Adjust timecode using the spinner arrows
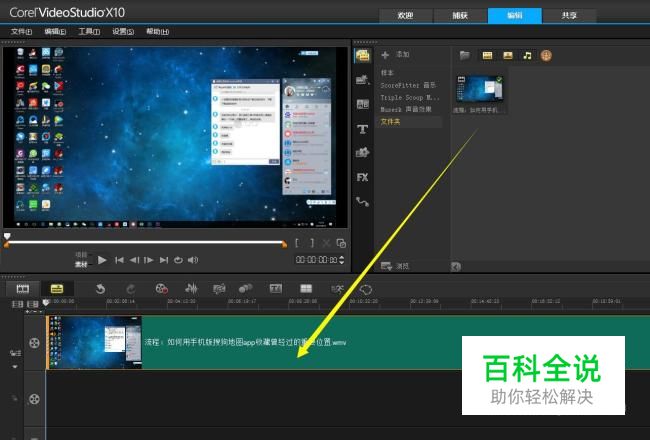Screen dimensions: 650x440 342,260
